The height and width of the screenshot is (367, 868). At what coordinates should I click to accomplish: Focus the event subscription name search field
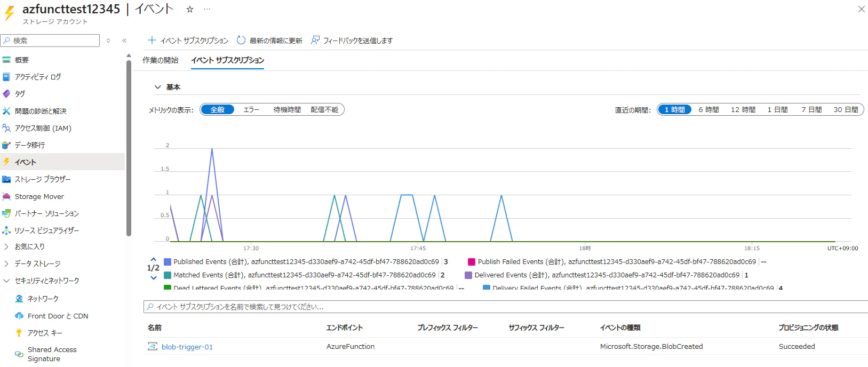click(x=506, y=307)
